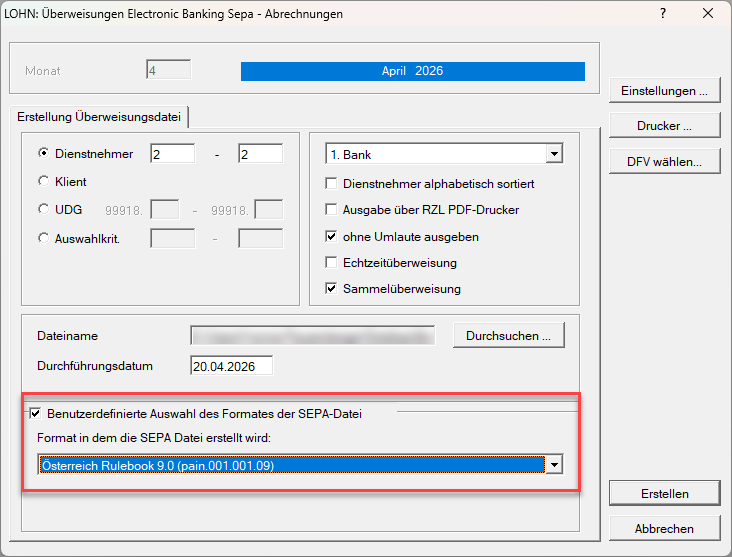The image size is (732, 557).
Task: Switch to Erstellung Überweisungsdatei tab
Action: (x=99, y=117)
